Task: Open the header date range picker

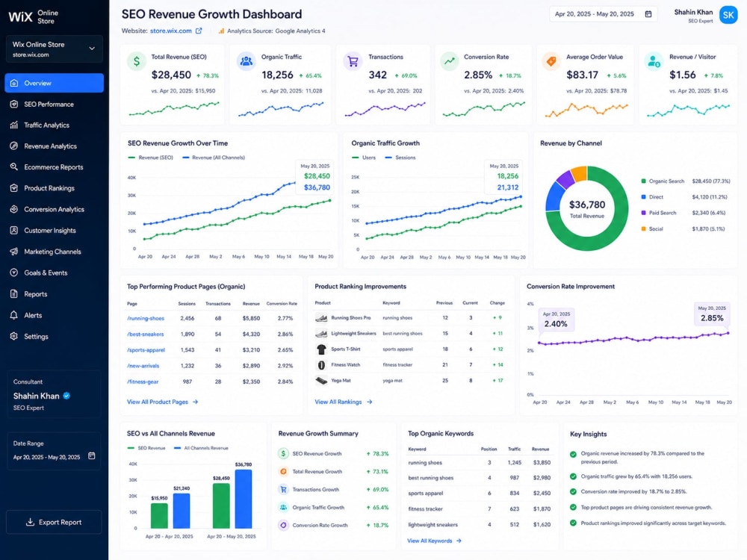Action: click(603, 13)
